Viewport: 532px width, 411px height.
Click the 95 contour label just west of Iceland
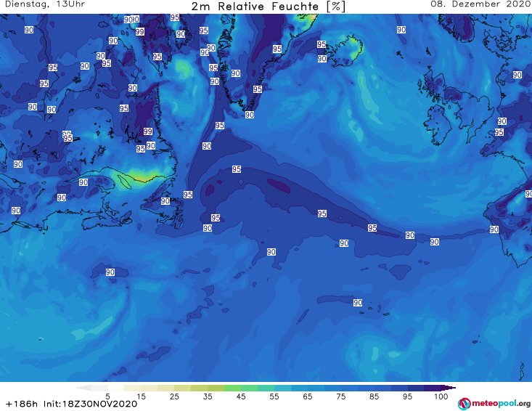pos(322,44)
